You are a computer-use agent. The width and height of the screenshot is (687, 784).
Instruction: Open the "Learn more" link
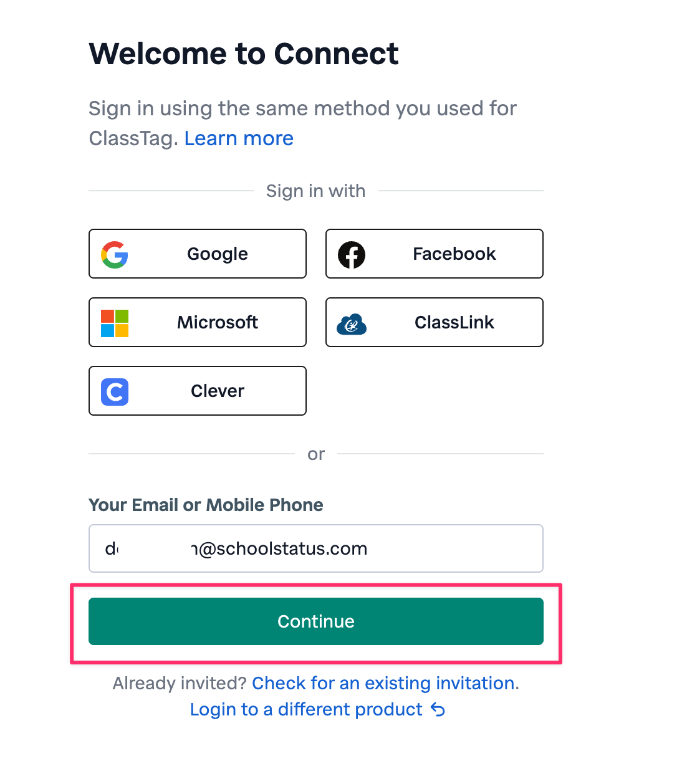tap(239, 138)
